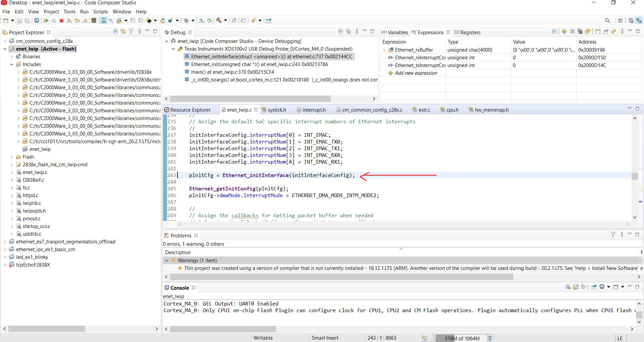Expand the Ethernet_rxBuffer expression
This screenshot has width=644, height=342.
click(x=384, y=50)
